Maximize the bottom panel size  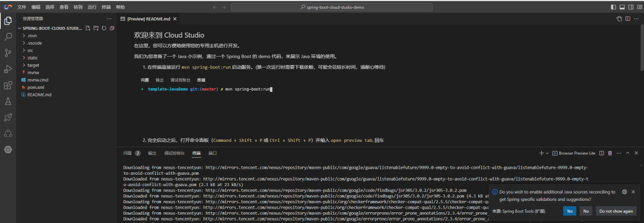pyautogui.click(x=627, y=153)
